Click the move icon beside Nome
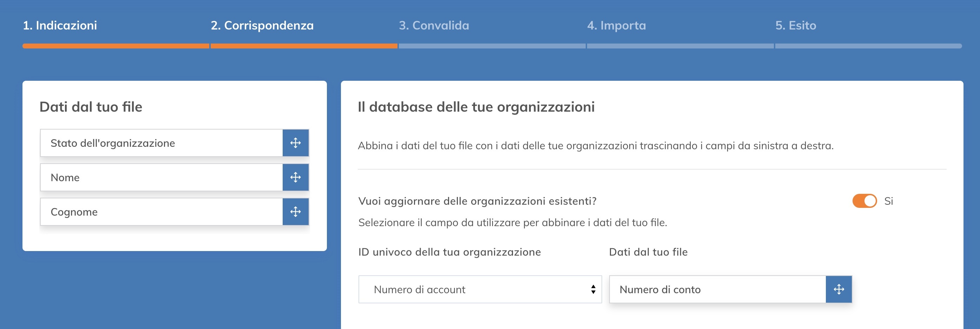980x329 pixels. pyautogui.click(x=295, y=177)
